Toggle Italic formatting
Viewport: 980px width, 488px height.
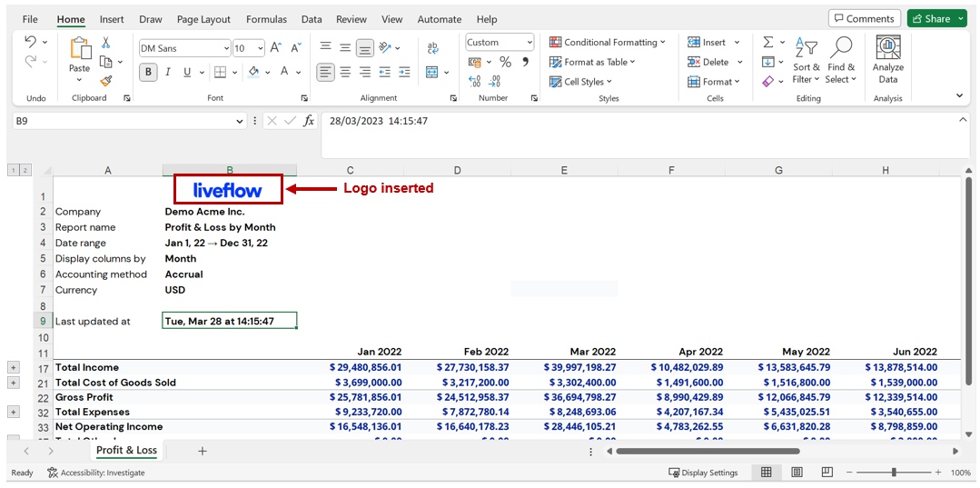(x=168, y=72)
